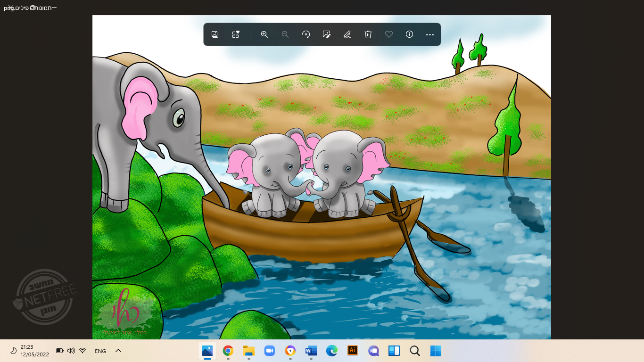Open taskbar Search magnifier
The image size is (644, 362).
pyautogui.click(x=415, y=351)
